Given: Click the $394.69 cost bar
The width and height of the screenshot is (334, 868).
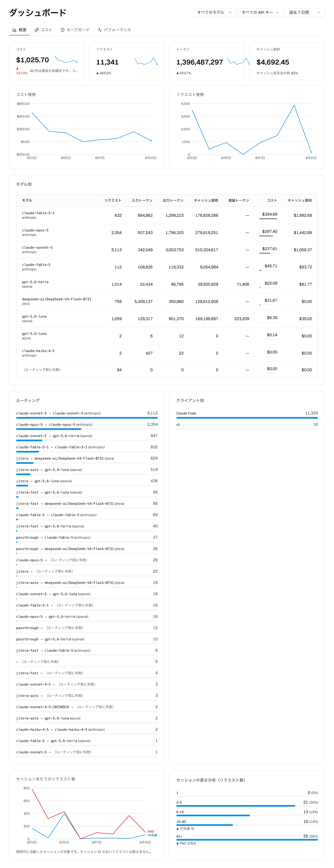Looking at the screenshot, I should (x=268, y=219).
